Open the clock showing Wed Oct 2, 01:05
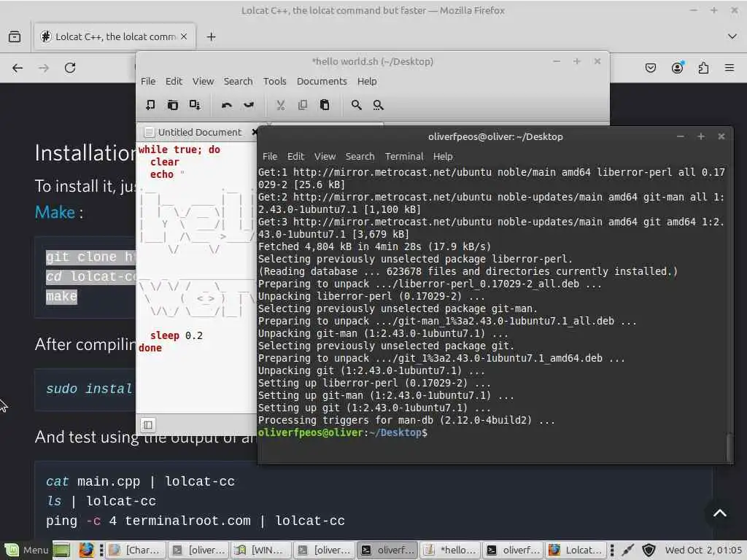This screenshot has height=560, width=747. [703, 550]
